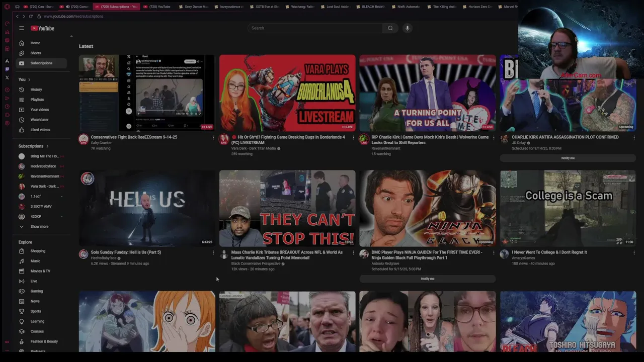Open Music in Explore section
This screenshot has height=362, width=644.
pos(42,261)
